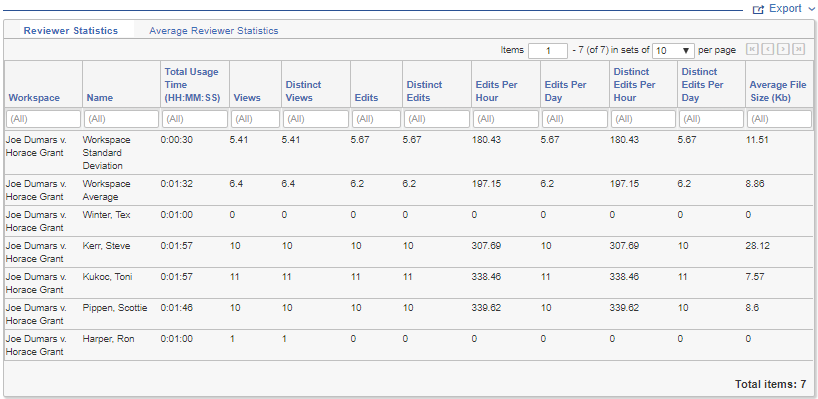Screen dimensions: 818x399
Task: Go to the first page icon
Action: click(x=752, y=50)
